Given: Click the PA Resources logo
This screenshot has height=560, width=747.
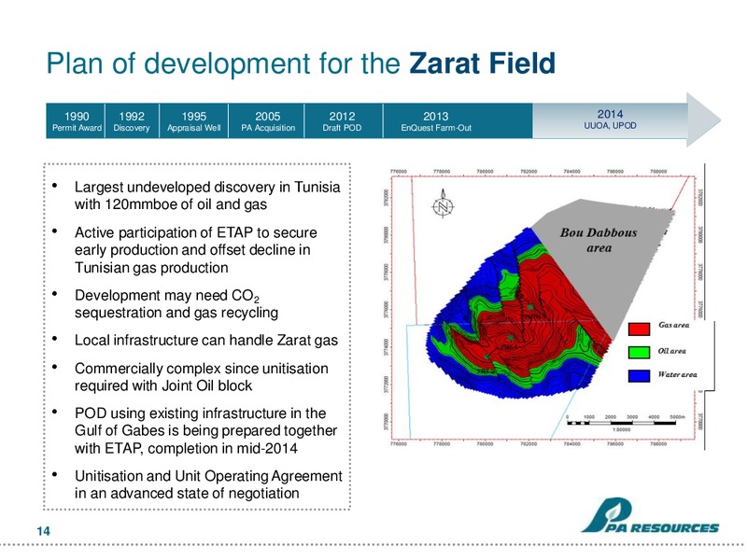Looking at the screenshot, I should coord(650,515).
